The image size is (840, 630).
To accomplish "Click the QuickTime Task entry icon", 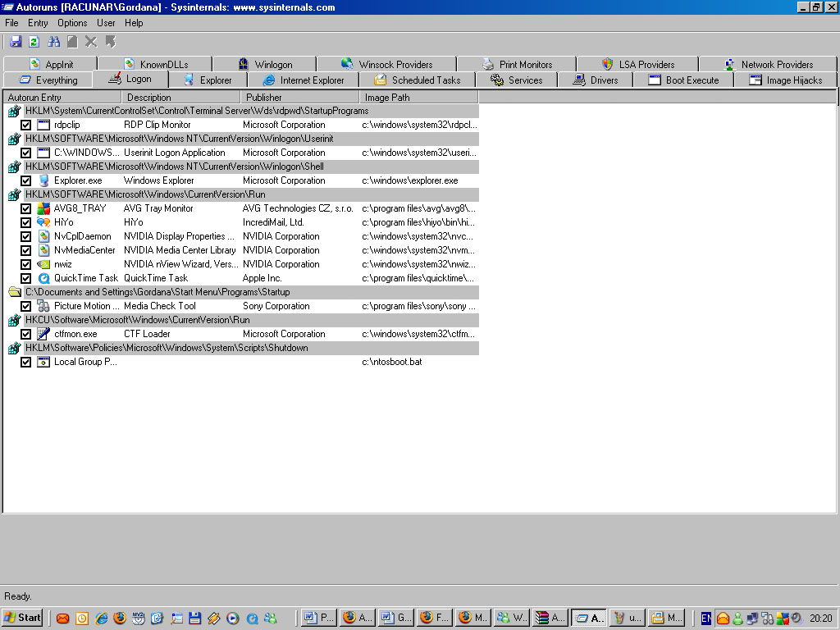I will pyautogui.click(x=43, y=278).
